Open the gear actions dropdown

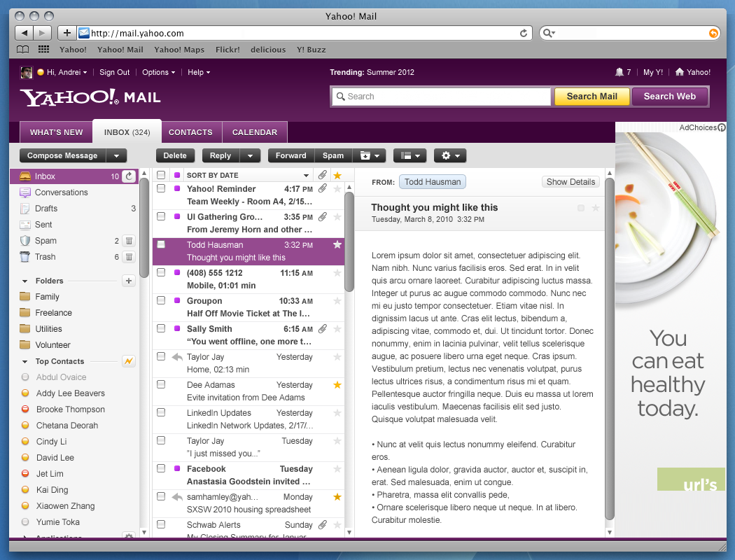[451, 155]
